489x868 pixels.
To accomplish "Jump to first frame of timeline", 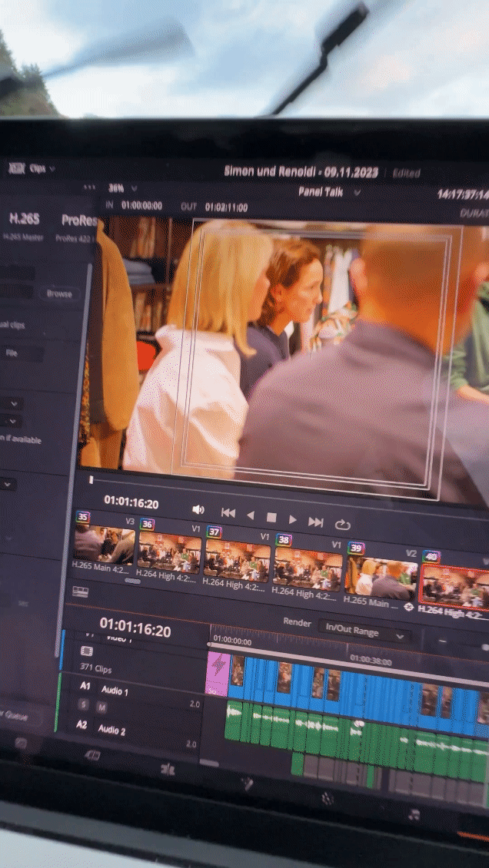I will (x=228, y=512).
